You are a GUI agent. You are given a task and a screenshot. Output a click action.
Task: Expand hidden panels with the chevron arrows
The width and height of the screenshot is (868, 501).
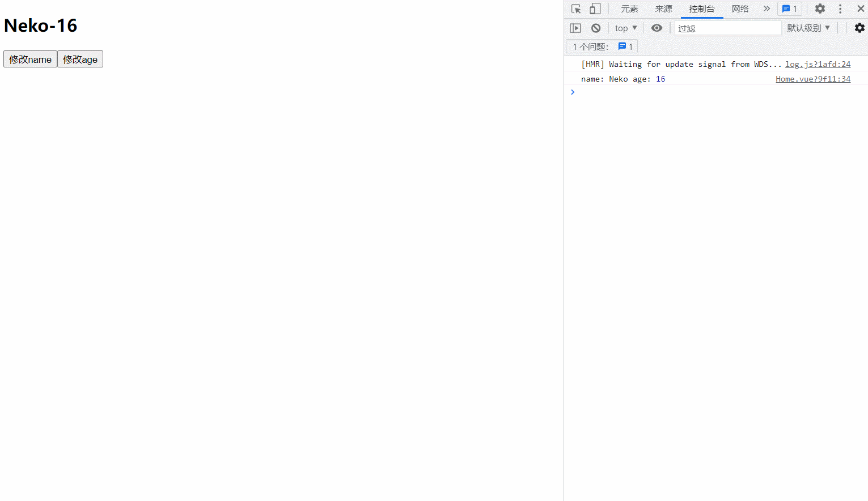767,9
